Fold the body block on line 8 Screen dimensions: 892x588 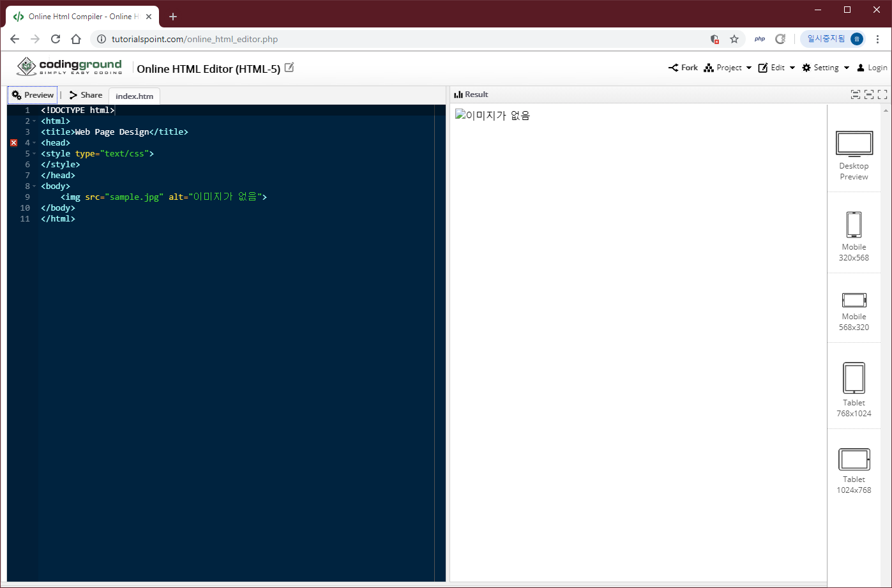pyautogui.click(x=34, y=186)
